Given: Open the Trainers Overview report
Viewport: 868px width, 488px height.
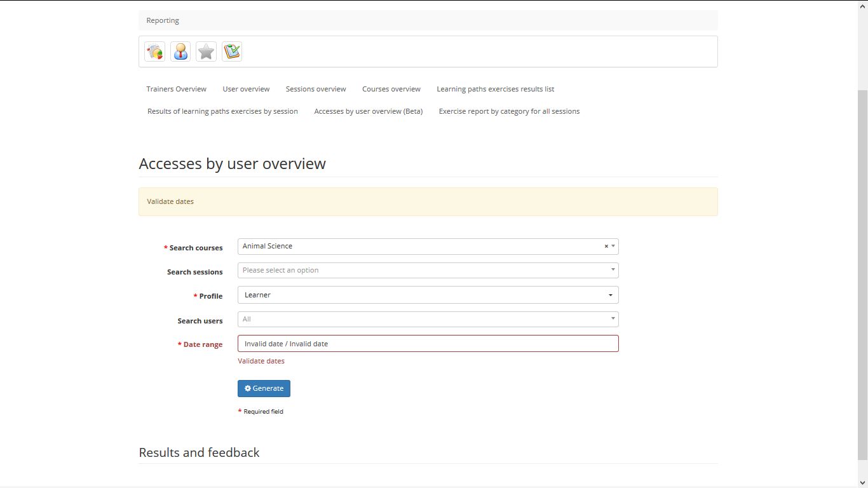Looking at the screenshot, I should coord(176,89).
